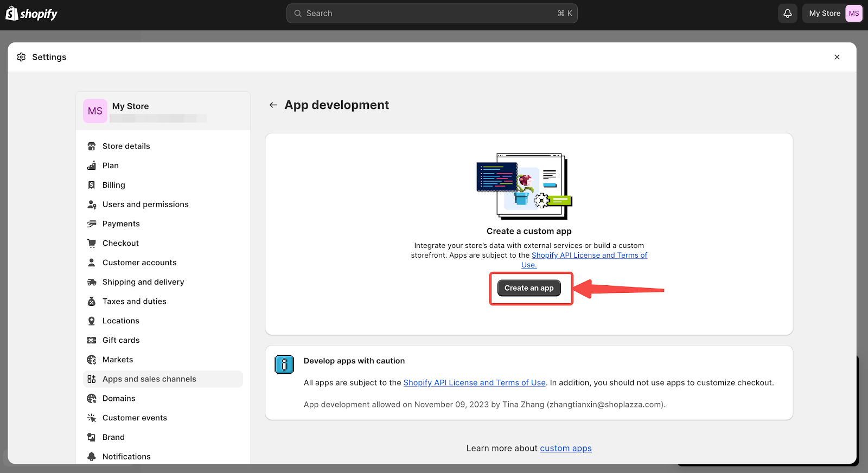
Task: Open Shopify API License link in caution card
Action: tap(475, 383)
